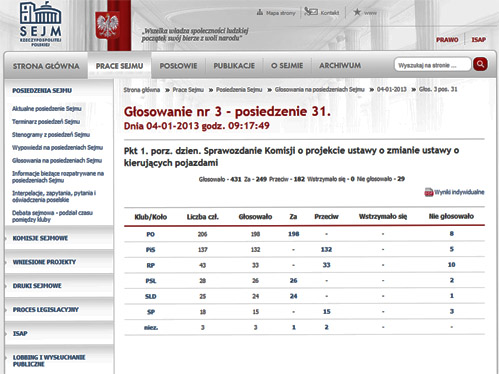
Task: Click Strona główna breadcrumb
Action: point(142,90)
